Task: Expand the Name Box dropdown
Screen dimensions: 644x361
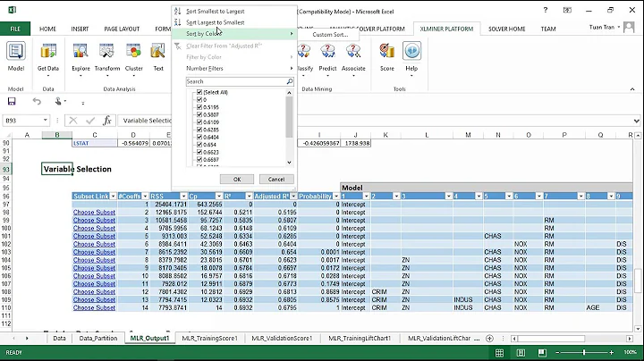Action: tap(46, 121)
